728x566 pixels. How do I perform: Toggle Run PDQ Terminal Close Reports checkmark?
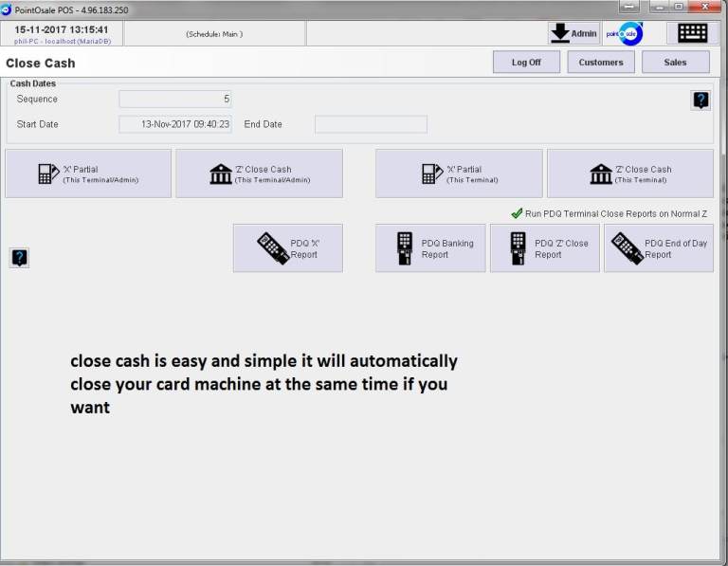pyautogui.click(x=517, y=213)
